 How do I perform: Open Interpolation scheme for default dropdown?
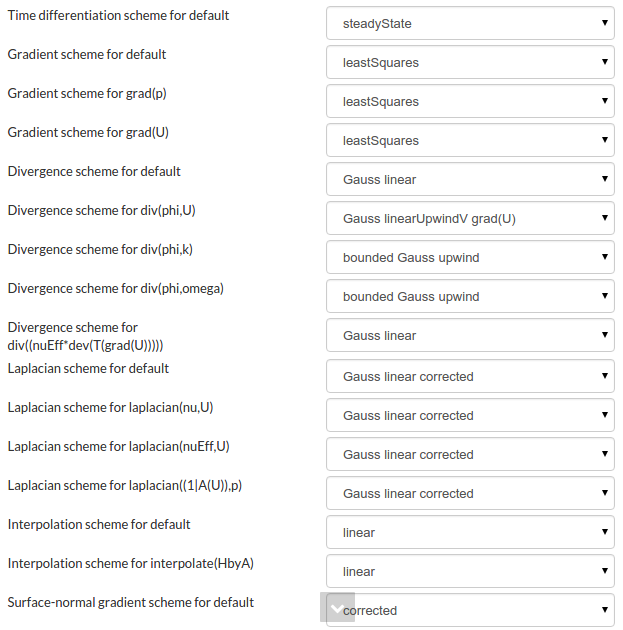[x=469, y=532]
